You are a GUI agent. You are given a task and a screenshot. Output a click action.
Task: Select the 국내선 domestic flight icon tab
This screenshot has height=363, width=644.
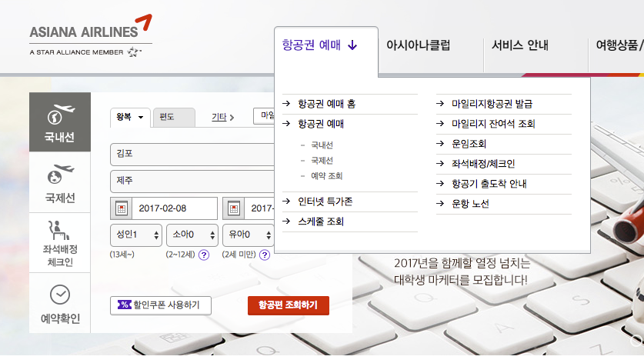60,122
